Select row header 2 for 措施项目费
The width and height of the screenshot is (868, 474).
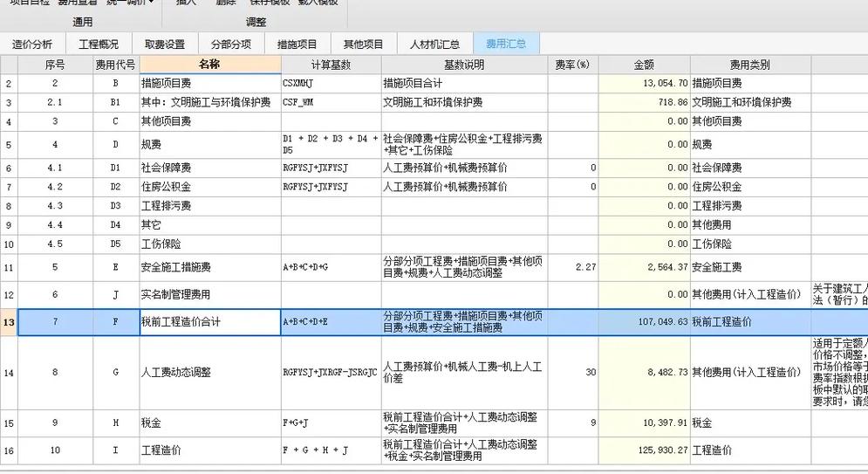[x=9, y=84]
